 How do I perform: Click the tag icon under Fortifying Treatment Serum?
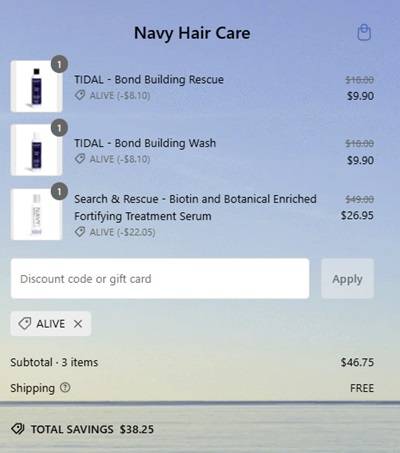coord(80,232)
